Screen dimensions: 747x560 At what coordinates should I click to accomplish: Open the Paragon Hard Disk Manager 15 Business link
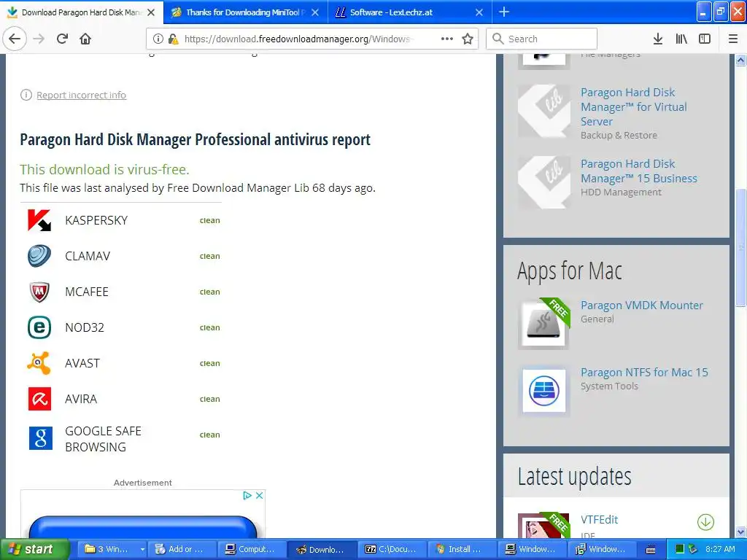point(638,171)
